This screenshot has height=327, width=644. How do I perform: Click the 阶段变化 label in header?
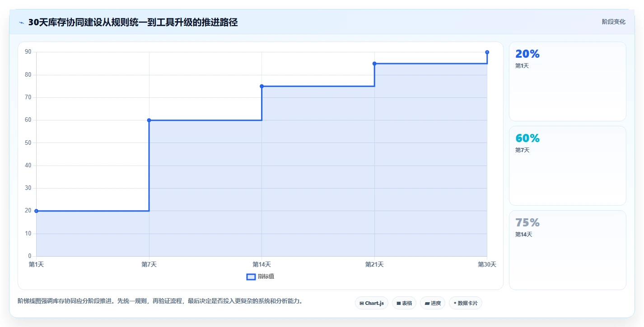pos(614,22)
